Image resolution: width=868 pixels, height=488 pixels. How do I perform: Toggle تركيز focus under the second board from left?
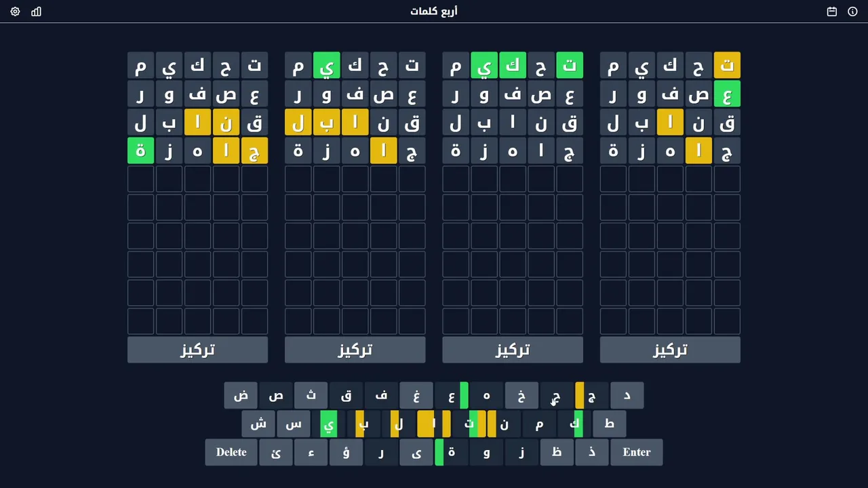coord(355,350)
